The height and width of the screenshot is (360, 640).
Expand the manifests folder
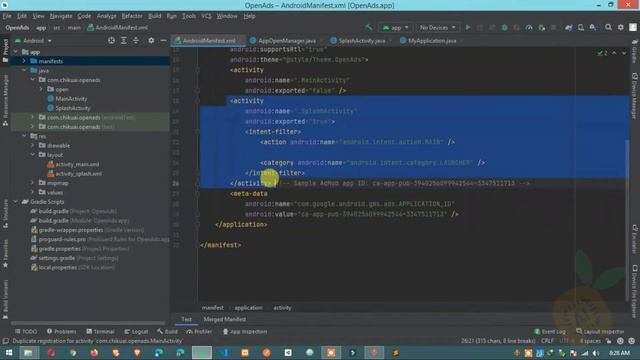pyautogui.click(x=24, y=61)
